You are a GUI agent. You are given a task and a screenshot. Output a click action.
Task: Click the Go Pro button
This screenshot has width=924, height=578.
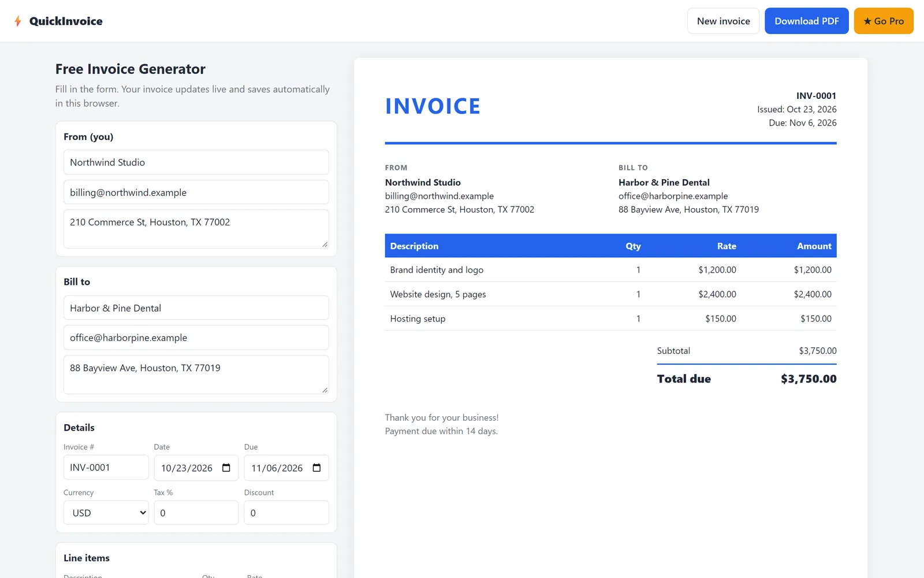(x=884, y=21)
